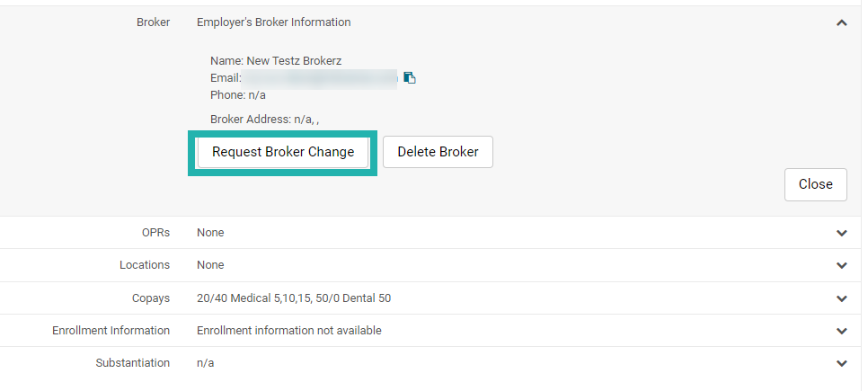Select the Copays row label
This screenshot has width=868, height=391.
click(x=151, y=298)
